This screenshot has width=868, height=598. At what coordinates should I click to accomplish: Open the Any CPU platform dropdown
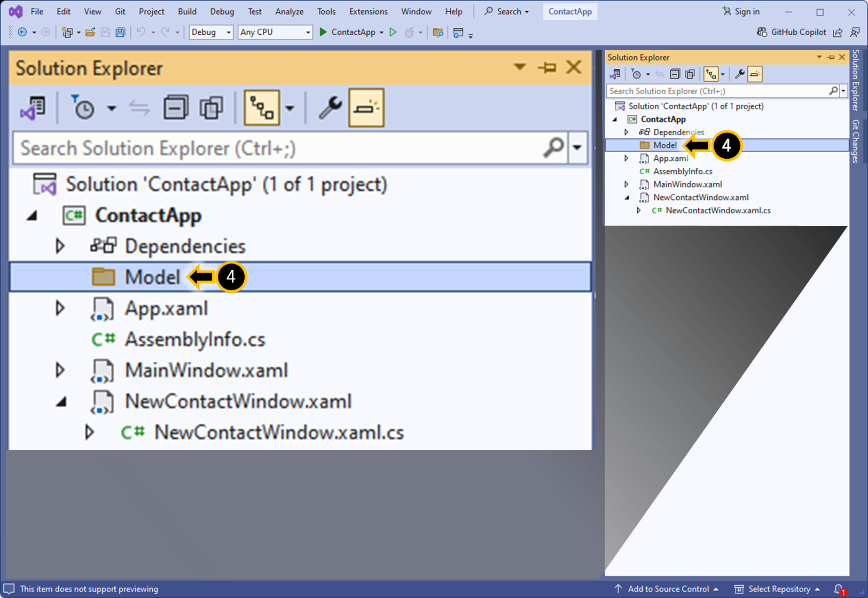pos(275,32)
